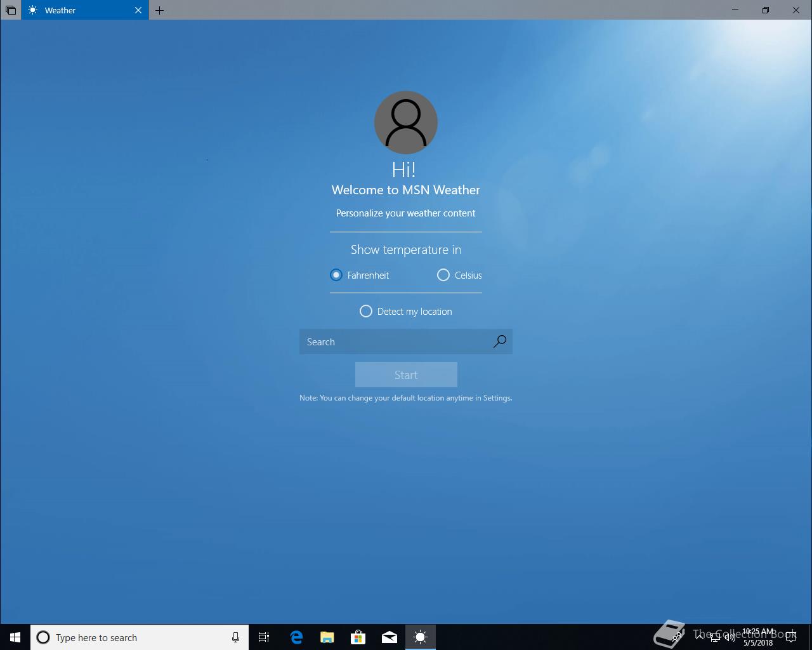Open Task View from taskbar

(264, 637)
